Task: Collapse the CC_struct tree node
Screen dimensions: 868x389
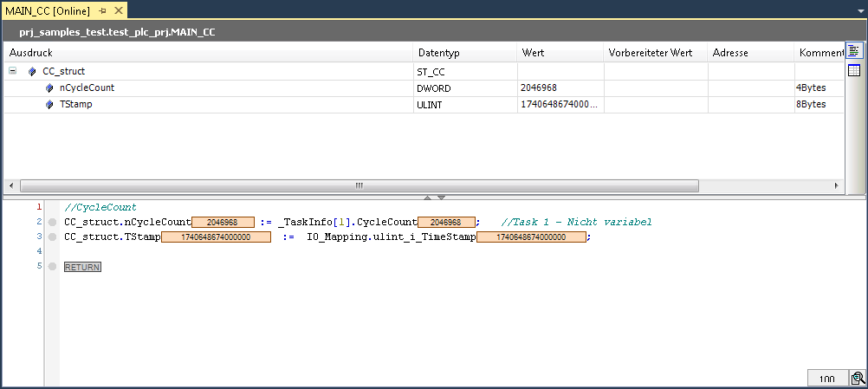Action: [12, 71]
